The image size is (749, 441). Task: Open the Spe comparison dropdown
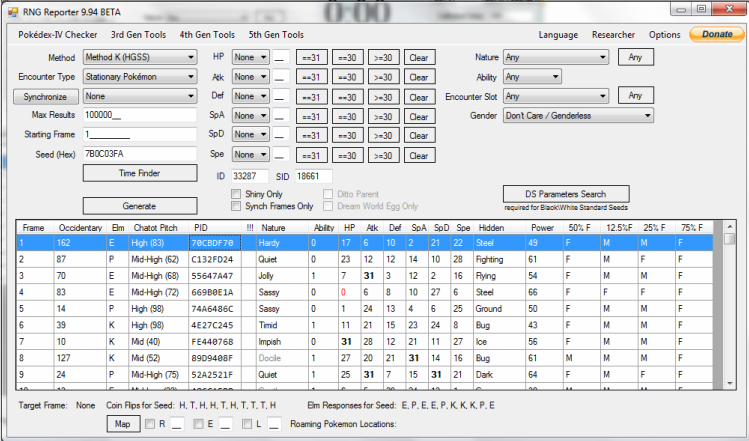tap(251, 154)
